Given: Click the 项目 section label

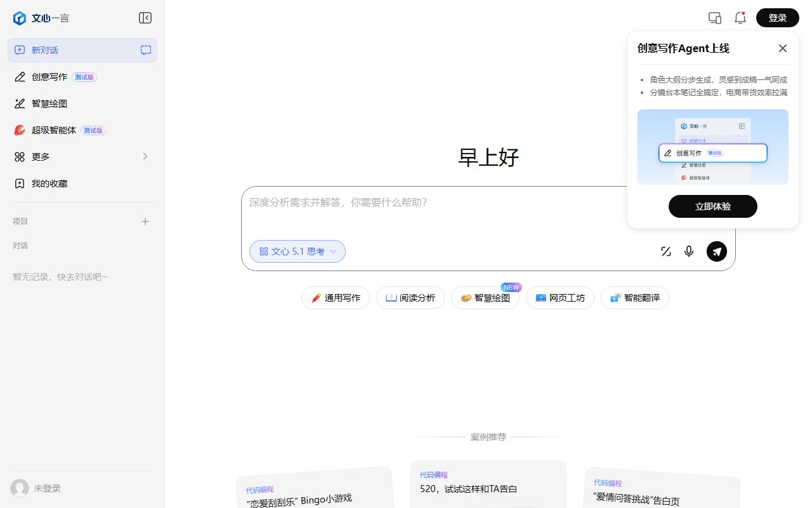Looking at the screenshot, I should point(20,222).
